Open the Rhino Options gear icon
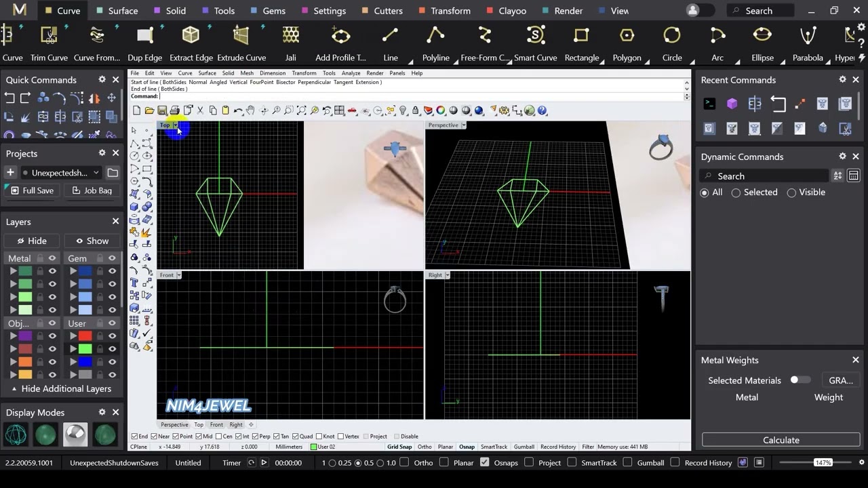The image size is (868, 488). [505, 110]
